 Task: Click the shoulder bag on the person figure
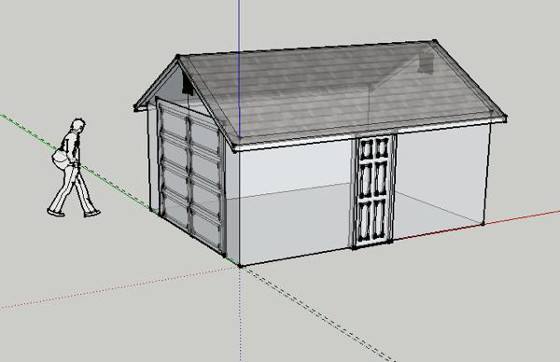(x=60, y=159)
